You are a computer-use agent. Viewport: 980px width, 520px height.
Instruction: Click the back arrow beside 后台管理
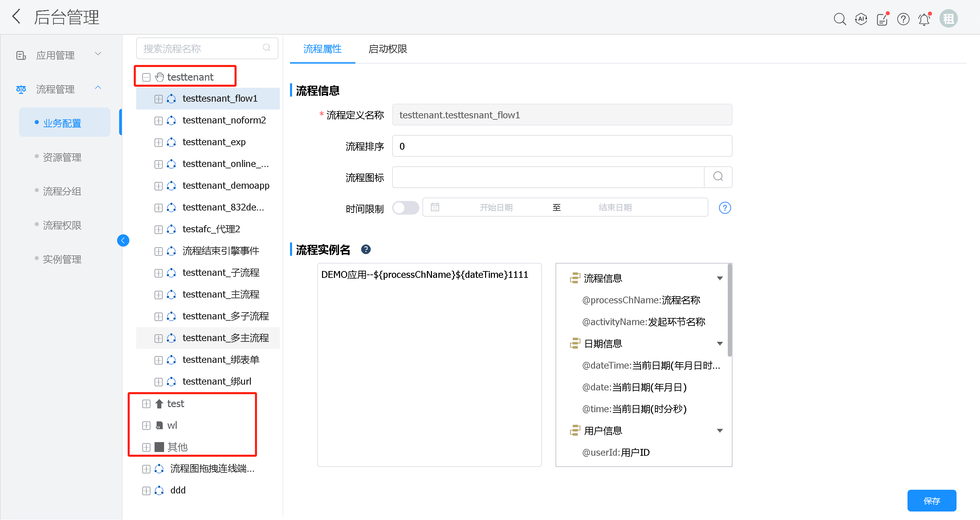[16, 17]
